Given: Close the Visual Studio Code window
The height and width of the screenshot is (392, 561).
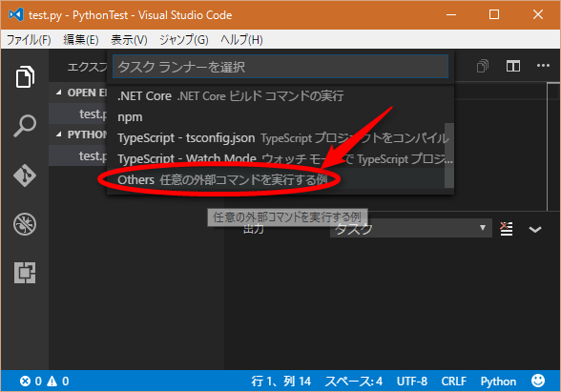Looking at the screenshot, I should click(x=538, y=14).
